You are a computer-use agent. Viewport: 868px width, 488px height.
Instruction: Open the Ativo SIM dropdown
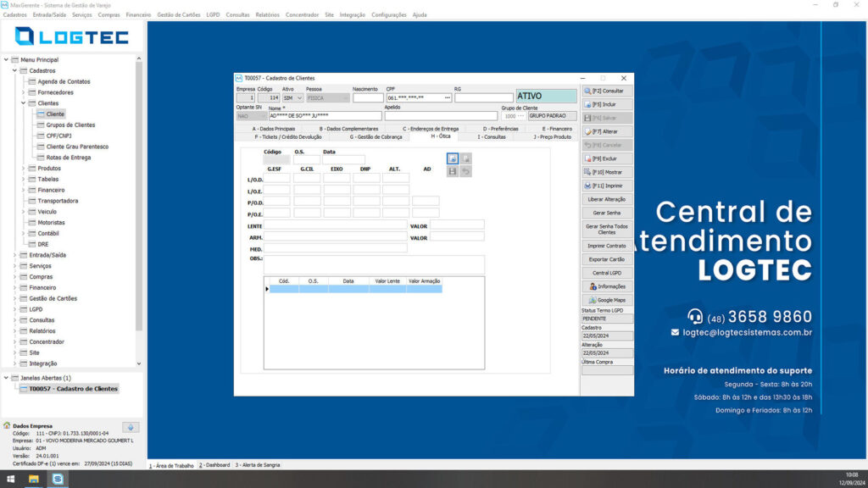coord(299,98)
